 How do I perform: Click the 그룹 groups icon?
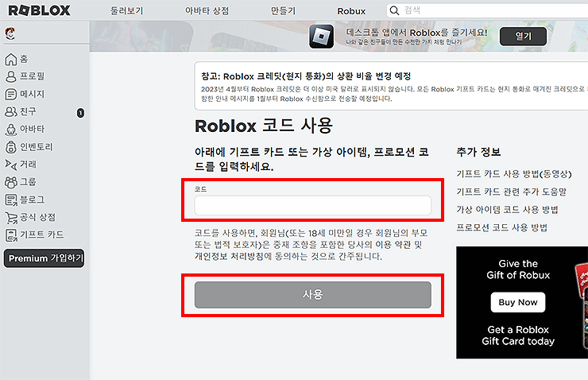(11, 182)
